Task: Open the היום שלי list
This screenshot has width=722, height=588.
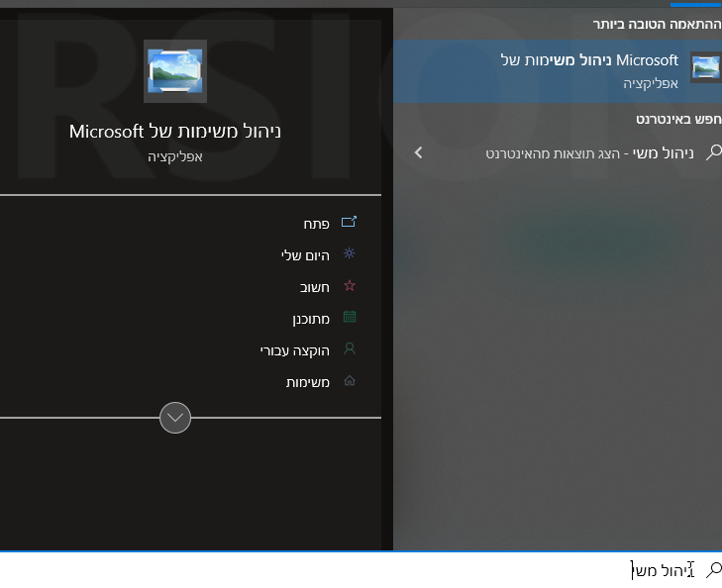Action: [305, 255]
